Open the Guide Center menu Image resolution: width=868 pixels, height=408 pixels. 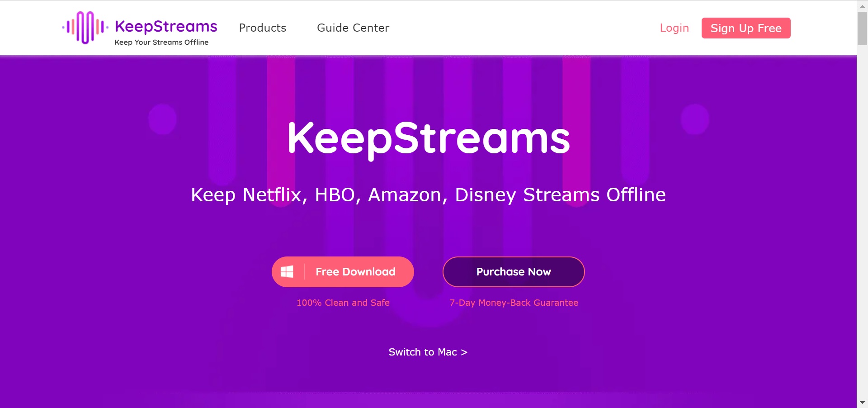click(353, 28)
